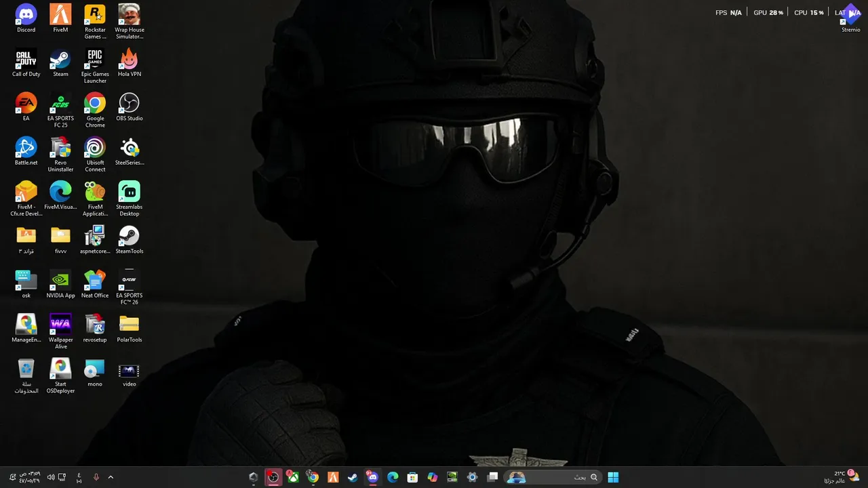Image resolution: width=868 pixels, height=488 pixels.
Task: Select the FiveM Application Data icon
Action: click(95, 199)
